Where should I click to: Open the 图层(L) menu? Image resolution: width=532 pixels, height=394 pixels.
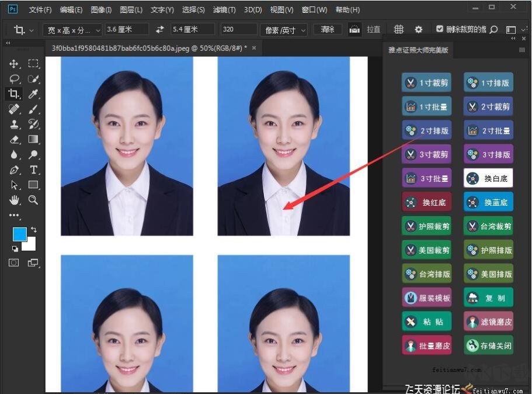131,10
